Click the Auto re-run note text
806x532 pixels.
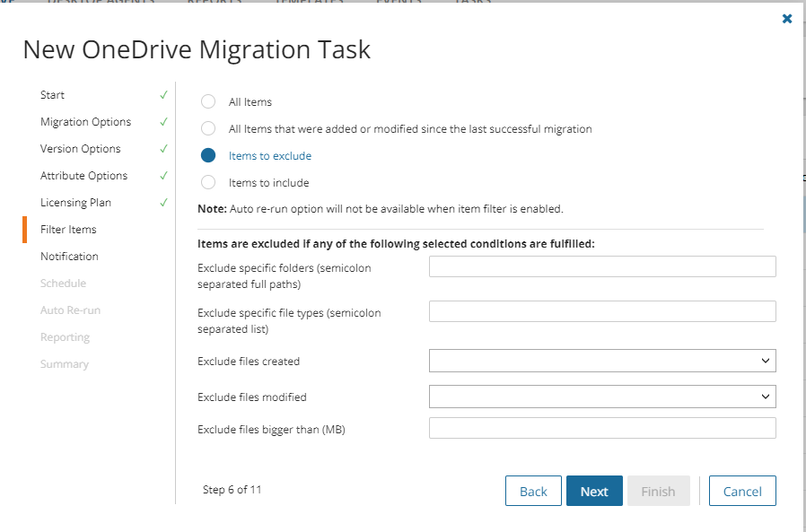(381, 209)
